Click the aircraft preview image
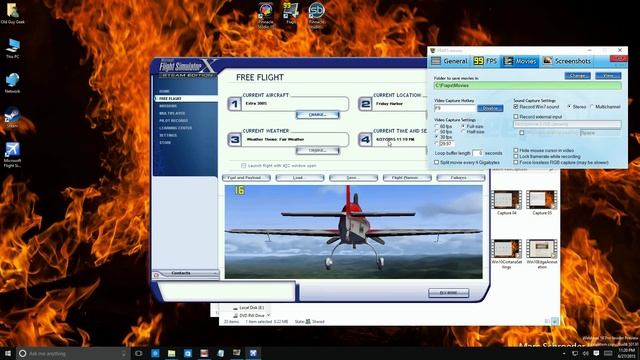Viewport: 640px width, 360px height. point(353,232)
